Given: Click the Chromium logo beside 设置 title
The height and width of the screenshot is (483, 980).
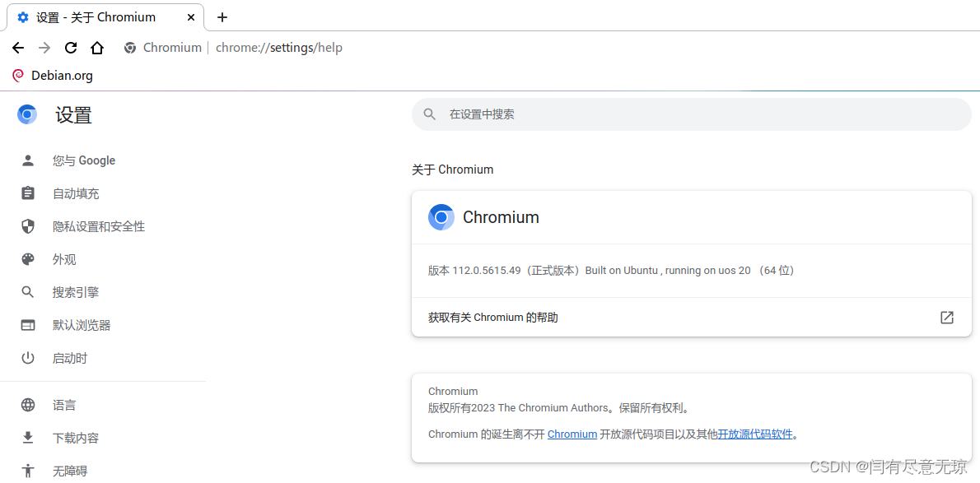Looking at the screenshot, I should click(x=27, y=114).
